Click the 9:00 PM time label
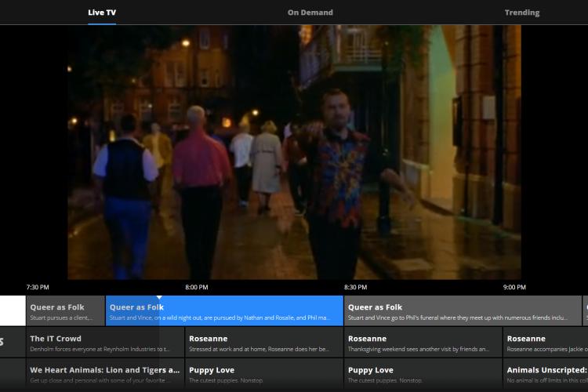 pos(514,288)
